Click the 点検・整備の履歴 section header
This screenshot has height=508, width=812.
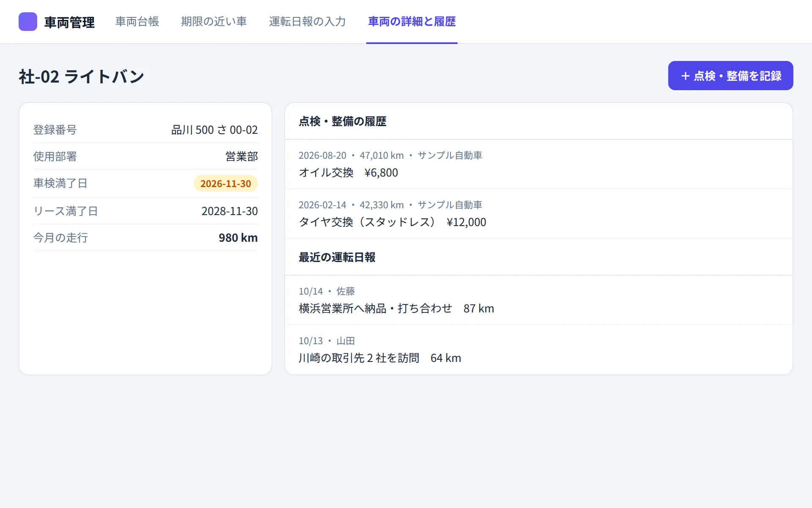coord(343,122)
